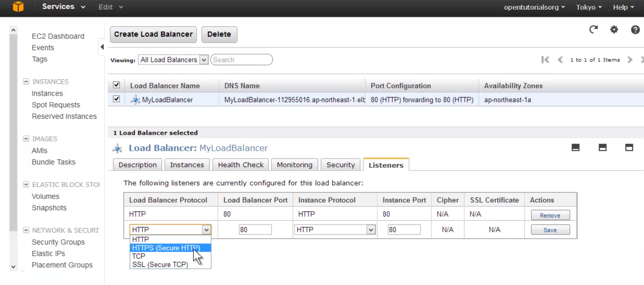Click the AWS orange cube logo

click(x=18, y=7)
